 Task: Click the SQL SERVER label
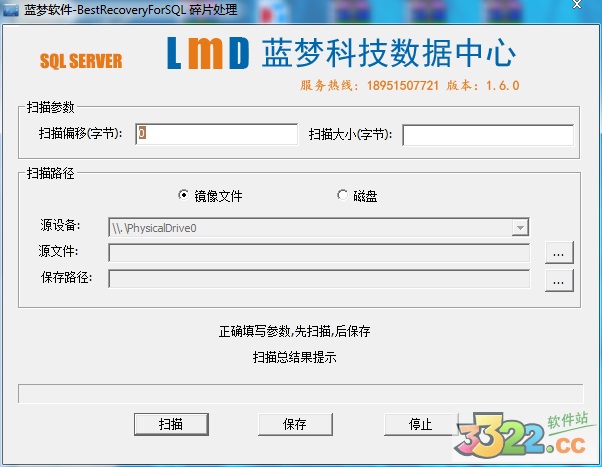[81, 61]
